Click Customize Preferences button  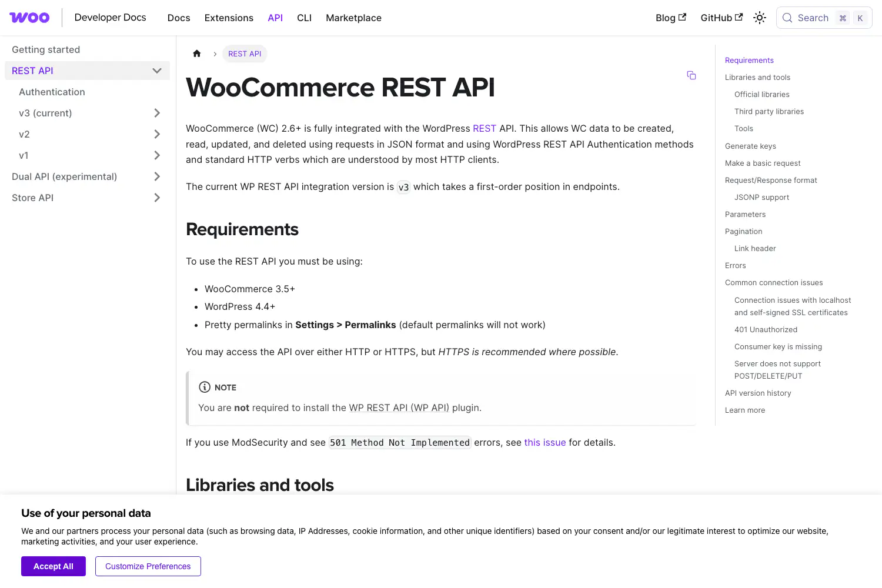[x=148, y=566]
